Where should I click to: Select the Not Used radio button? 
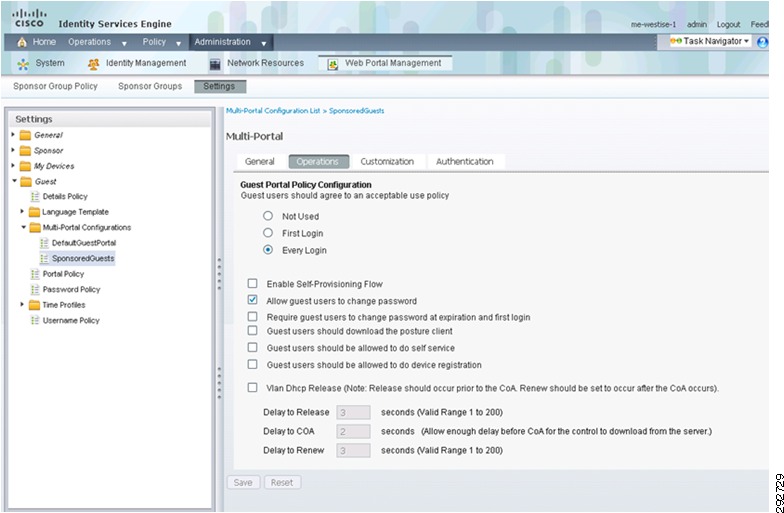tap(268, 216)
